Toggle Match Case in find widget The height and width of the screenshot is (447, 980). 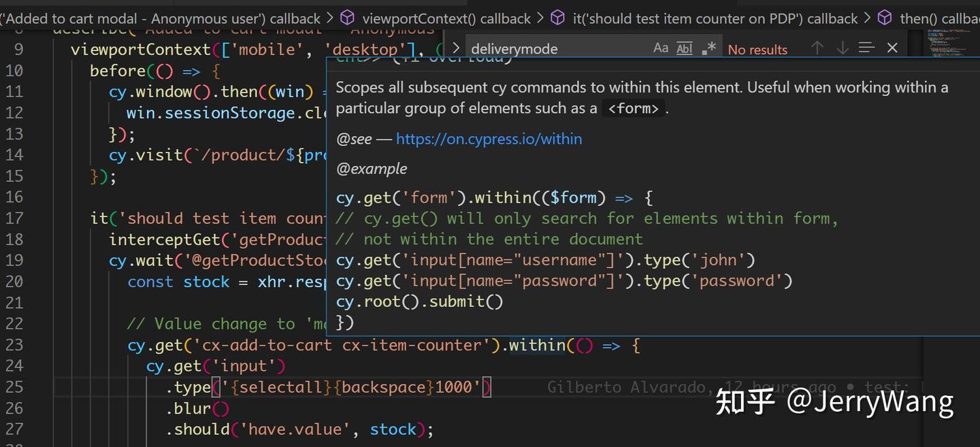coord(660,48)
